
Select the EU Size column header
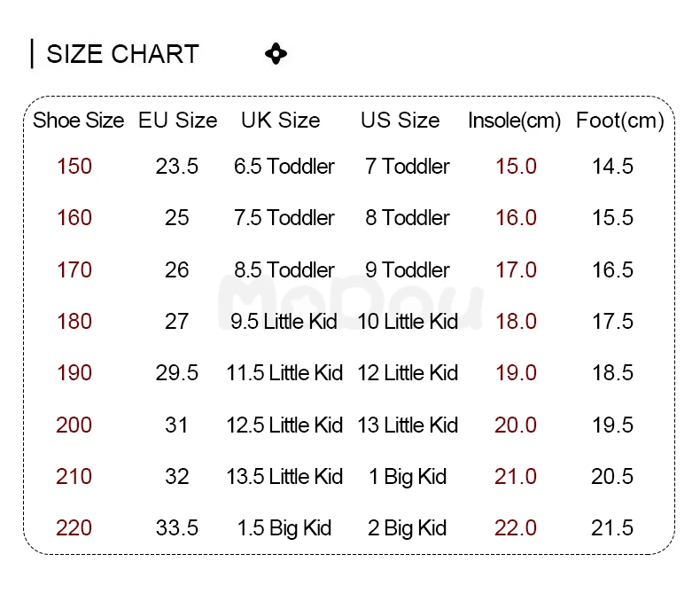177,121
